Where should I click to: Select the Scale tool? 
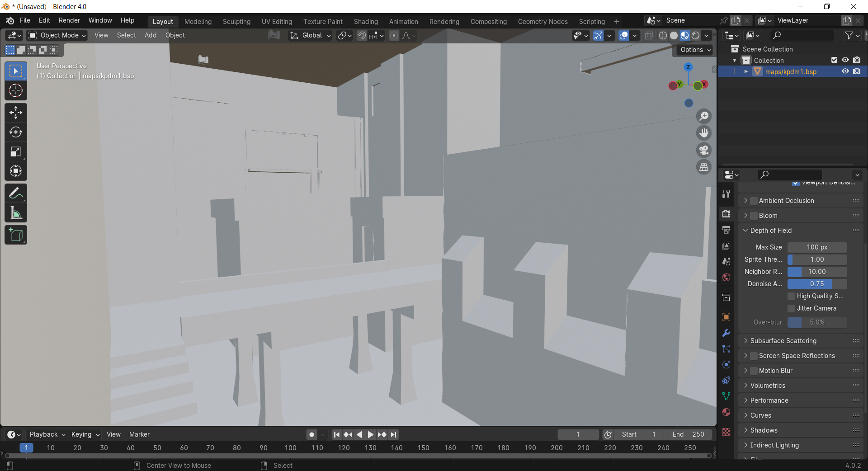coord(16,152)
